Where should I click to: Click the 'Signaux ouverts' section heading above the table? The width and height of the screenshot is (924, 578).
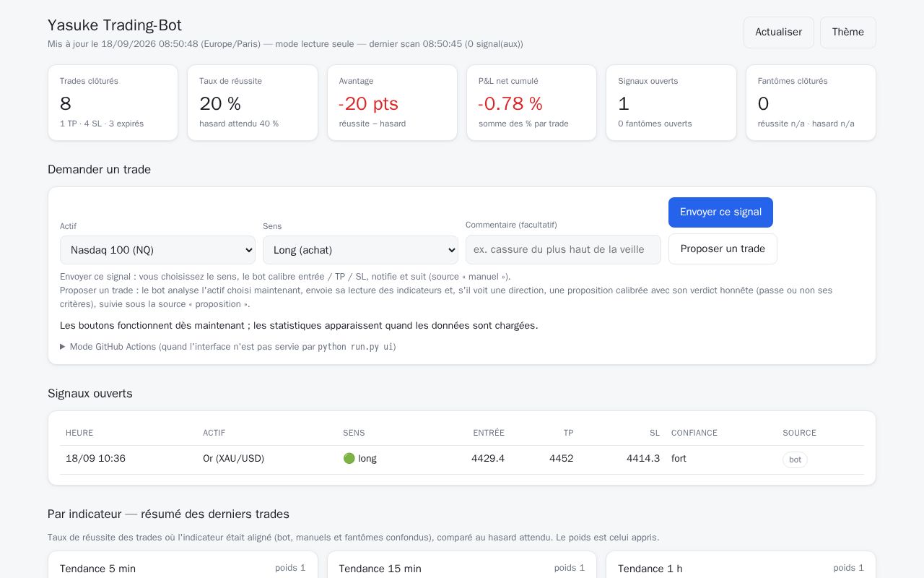pyautogui.click(x=90, y=394)
